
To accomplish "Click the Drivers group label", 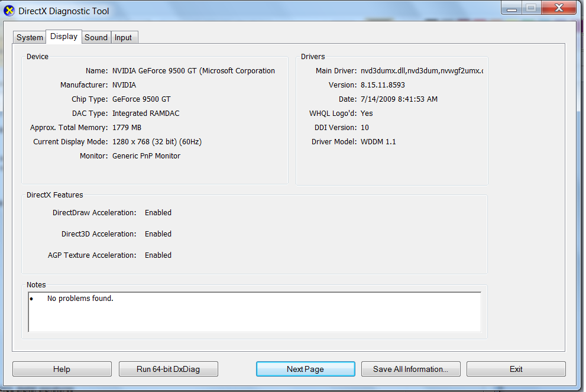I will click(313, 56).
